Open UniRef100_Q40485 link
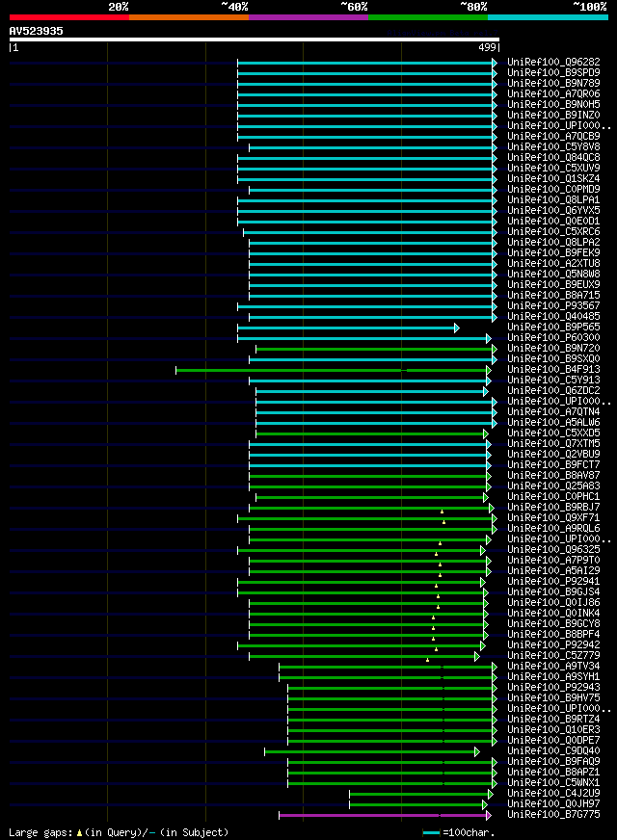Screen dimensions: 617x840 click(x=553, y=317)
